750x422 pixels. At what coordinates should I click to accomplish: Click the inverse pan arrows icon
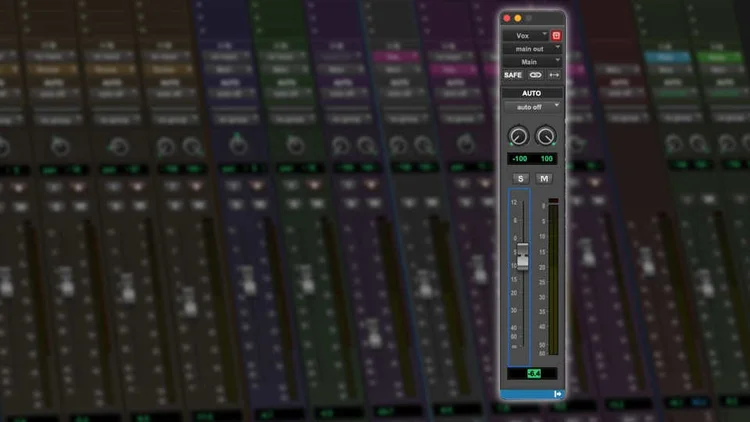[x=554, y=75]
